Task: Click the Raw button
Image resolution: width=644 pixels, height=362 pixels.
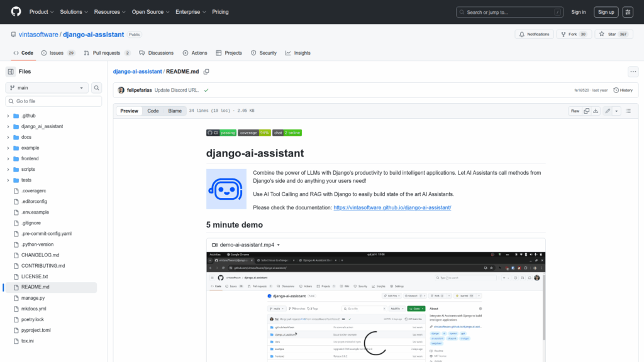Action: pyautogui.click(x=574, y=111)
